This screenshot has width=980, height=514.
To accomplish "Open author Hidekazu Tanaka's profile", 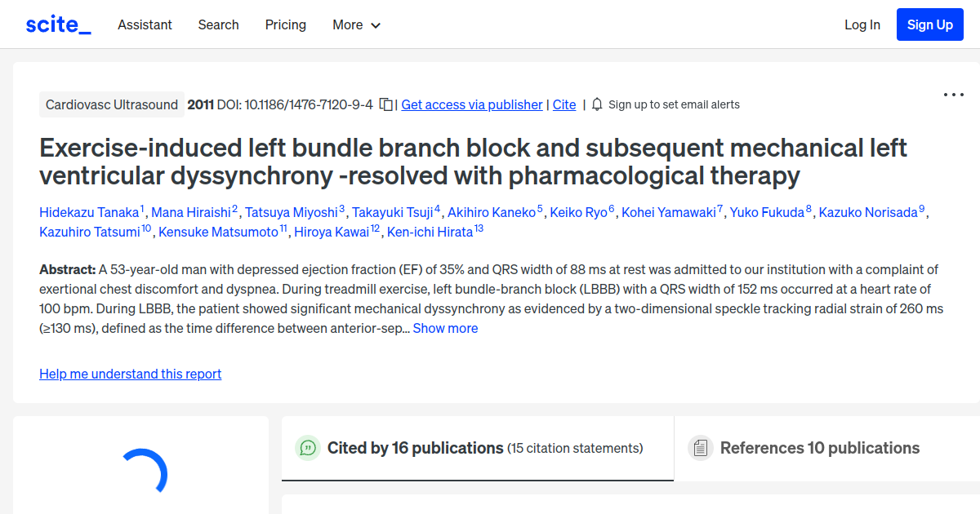I will click(x=90, y=211).
